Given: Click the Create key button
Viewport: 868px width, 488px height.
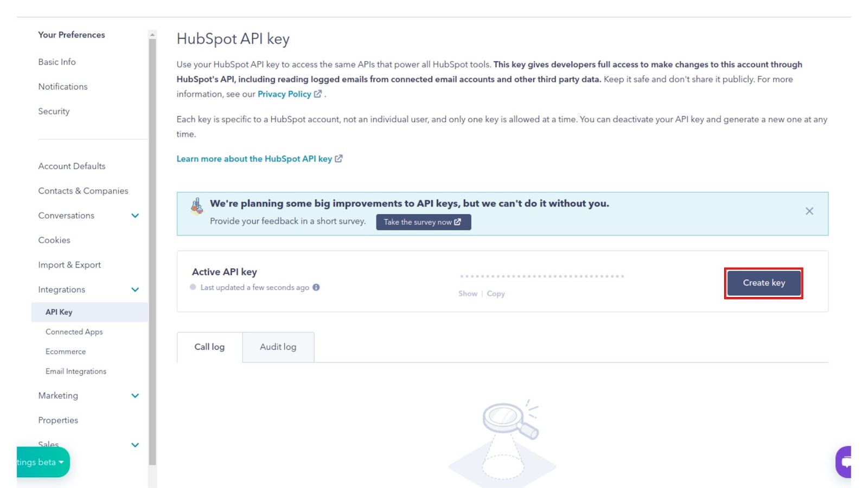Looking at the screenshot, I should (764, 283).
